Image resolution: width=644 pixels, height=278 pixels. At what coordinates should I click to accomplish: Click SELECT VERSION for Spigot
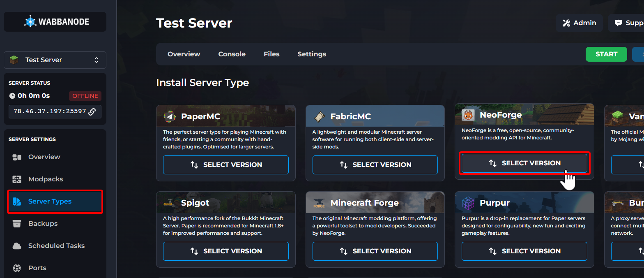click(226, 251)
